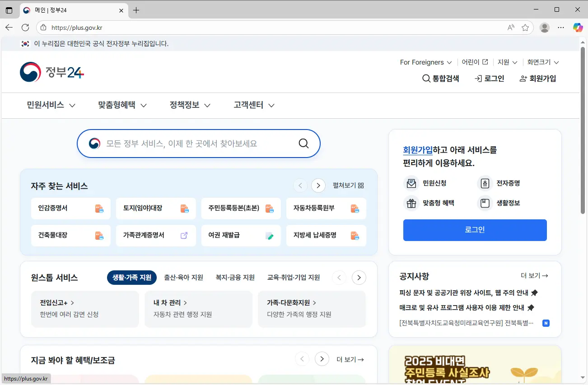The height and width of the screenshot is (385, 588).
Task: Click the 맞춤형 혜택 gift icon
Action: pos(411,203)
